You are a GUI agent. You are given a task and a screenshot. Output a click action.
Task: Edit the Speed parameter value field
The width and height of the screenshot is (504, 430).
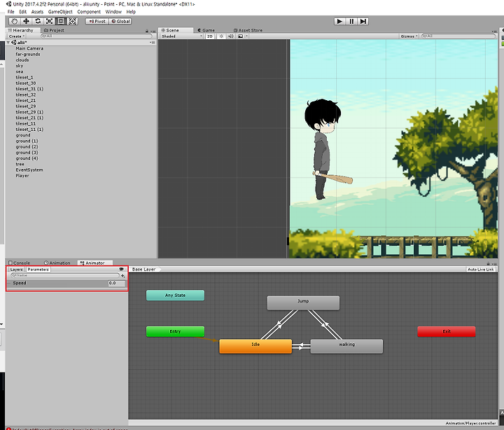(117, 284)
